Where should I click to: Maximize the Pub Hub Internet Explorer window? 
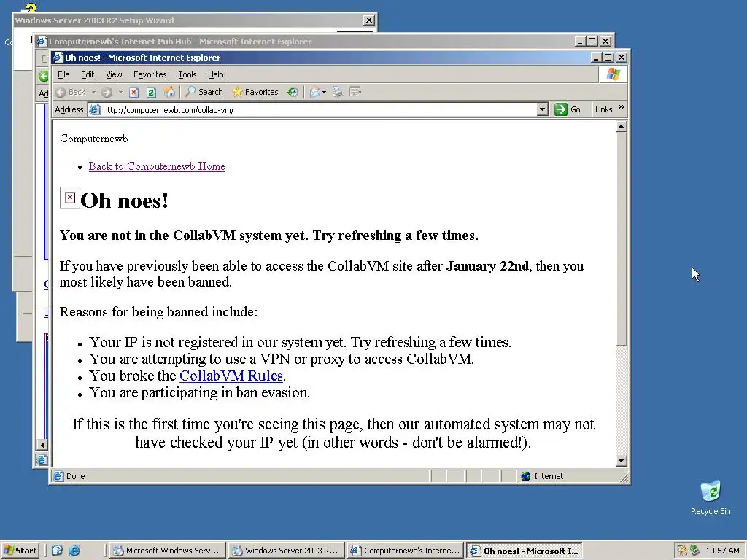[592, 42]
